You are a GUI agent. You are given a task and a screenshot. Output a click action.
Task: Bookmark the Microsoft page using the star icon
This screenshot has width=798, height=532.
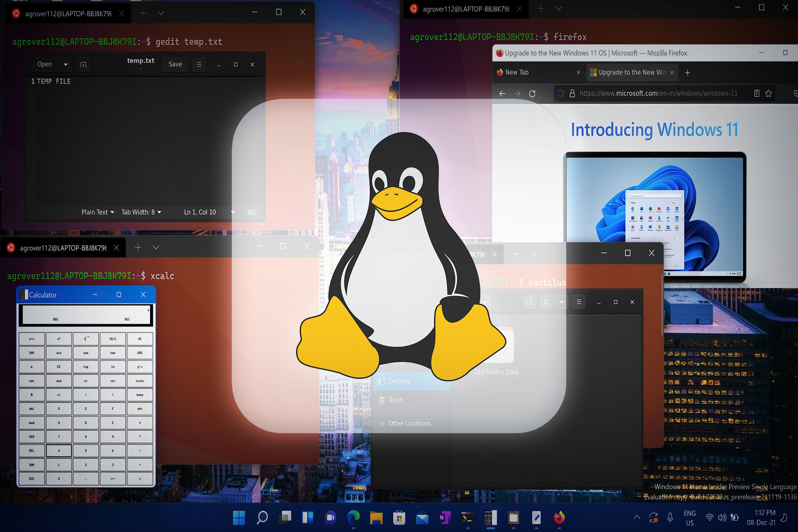pyautogui.click(x=769, y=93)
